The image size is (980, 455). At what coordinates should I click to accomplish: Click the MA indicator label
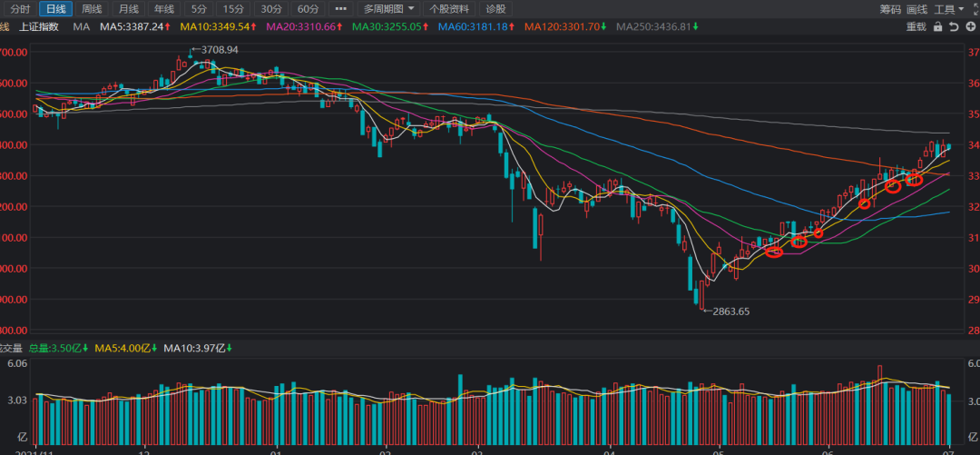coord(82,27)
